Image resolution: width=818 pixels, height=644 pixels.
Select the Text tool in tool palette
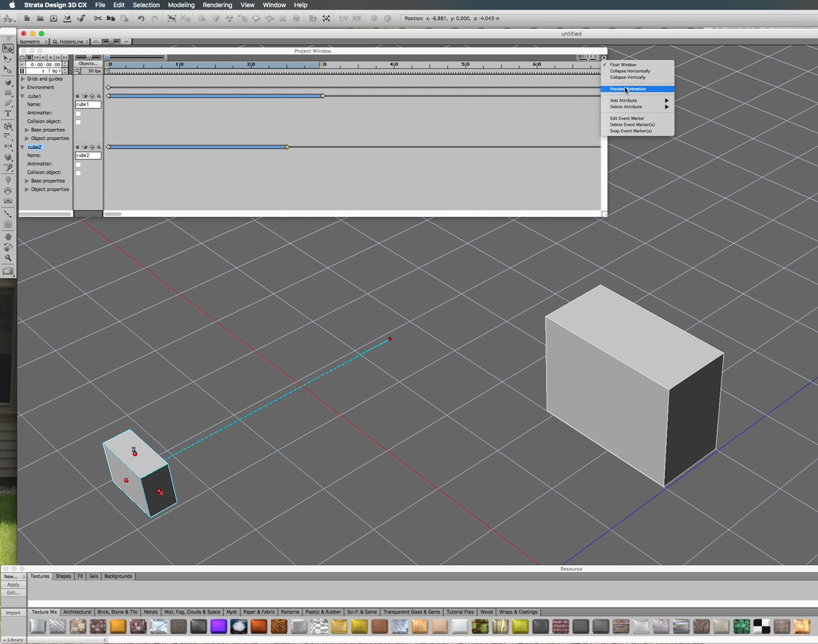click(x=7, y=114)
